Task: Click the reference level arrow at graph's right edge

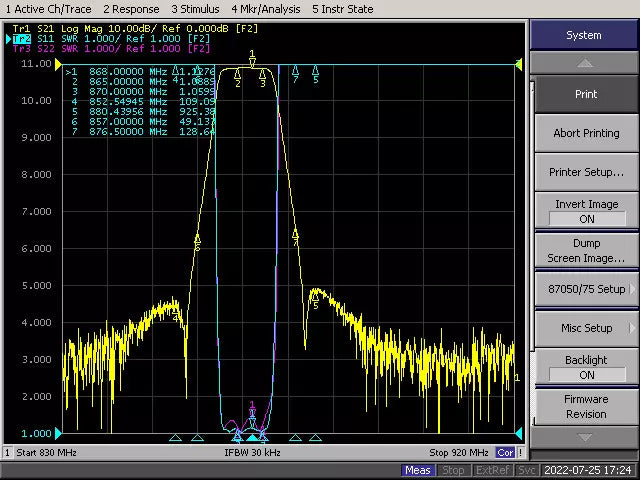Action: coord(518,64)
